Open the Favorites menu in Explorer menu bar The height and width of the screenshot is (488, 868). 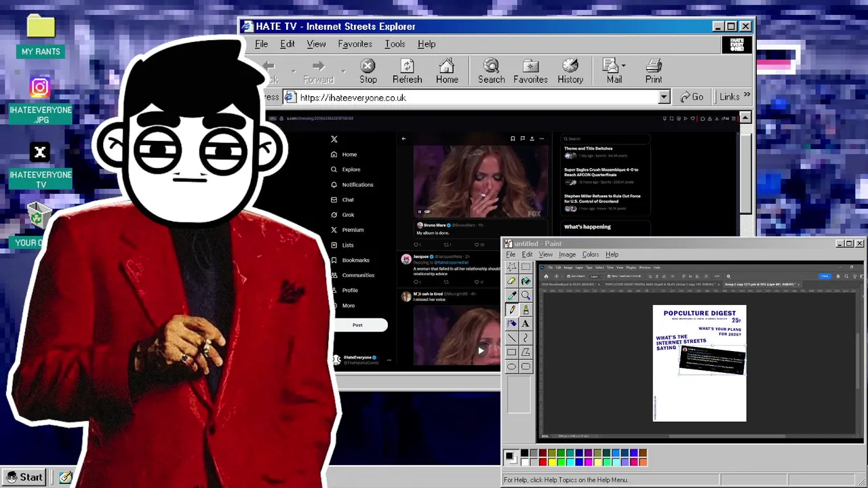[355, 44]
